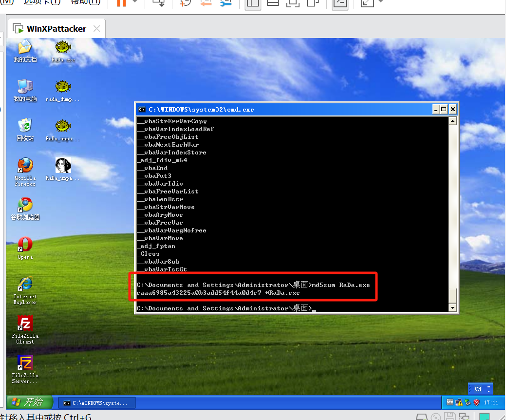This screenshot has width=506, height=420.
Task: Click the cmd.exe title bar system icon
Action: click(142, 110)
